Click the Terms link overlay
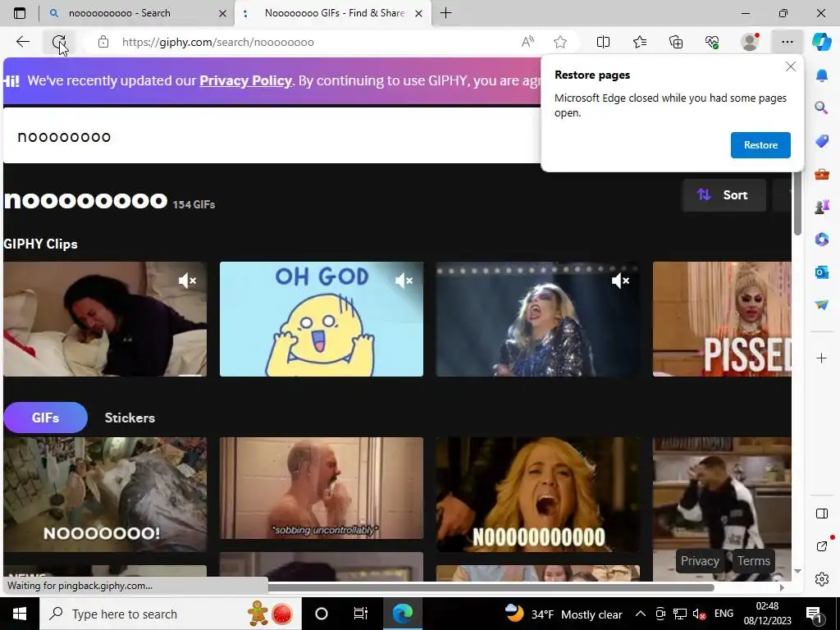This screenshot has width=840, height=630. (x=753, y=561)
